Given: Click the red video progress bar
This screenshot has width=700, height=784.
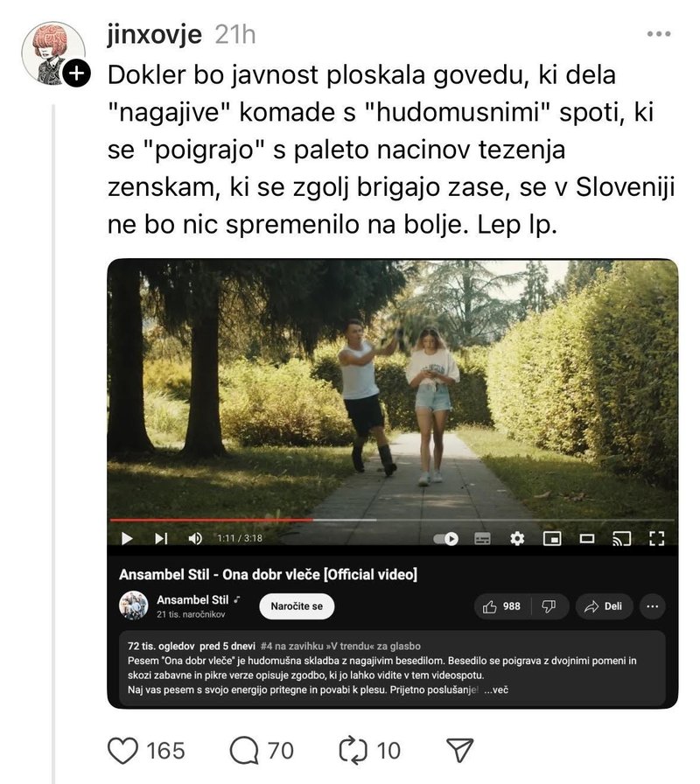Looking at the screenshot, I should [x=211, y=520].
